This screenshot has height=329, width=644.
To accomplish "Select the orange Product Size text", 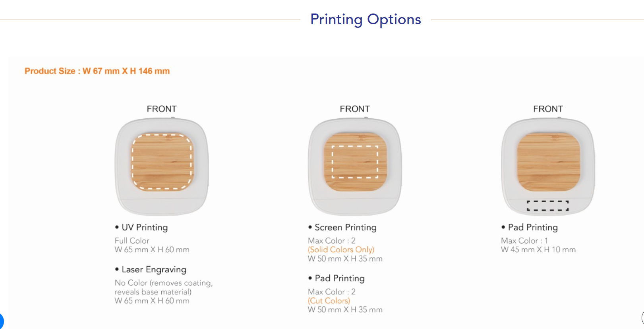I will click(97, 71).
